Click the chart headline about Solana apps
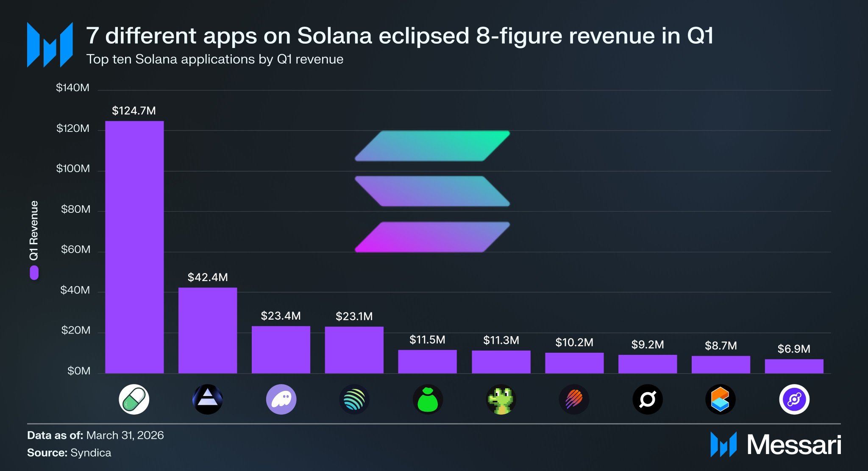 click(400, 36)
